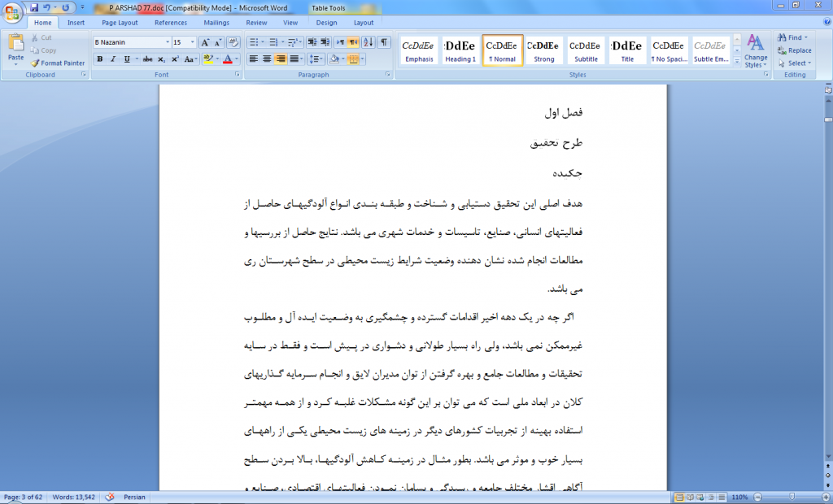Toggle show/hide paragraph marks
Screen dimensions: 833x504
(384, 42)
